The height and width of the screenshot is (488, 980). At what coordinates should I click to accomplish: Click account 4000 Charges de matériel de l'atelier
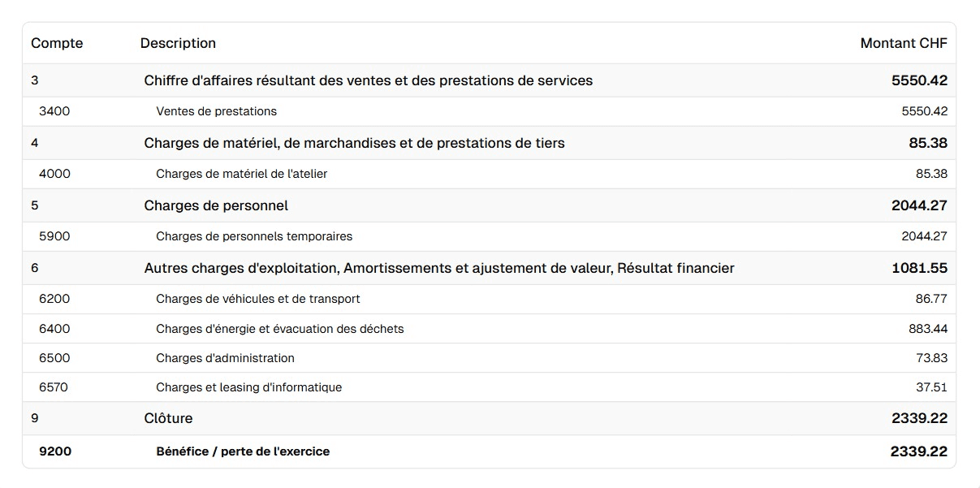[241, 174]
